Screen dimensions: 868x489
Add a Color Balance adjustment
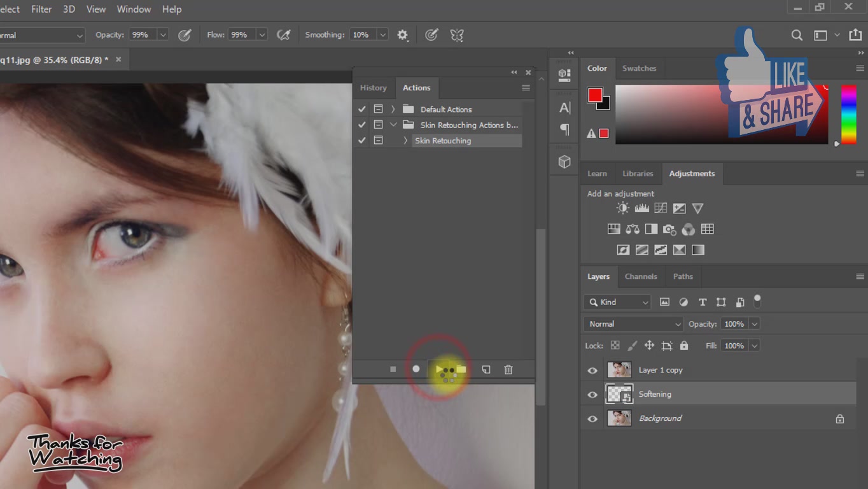tap(632, 229)
